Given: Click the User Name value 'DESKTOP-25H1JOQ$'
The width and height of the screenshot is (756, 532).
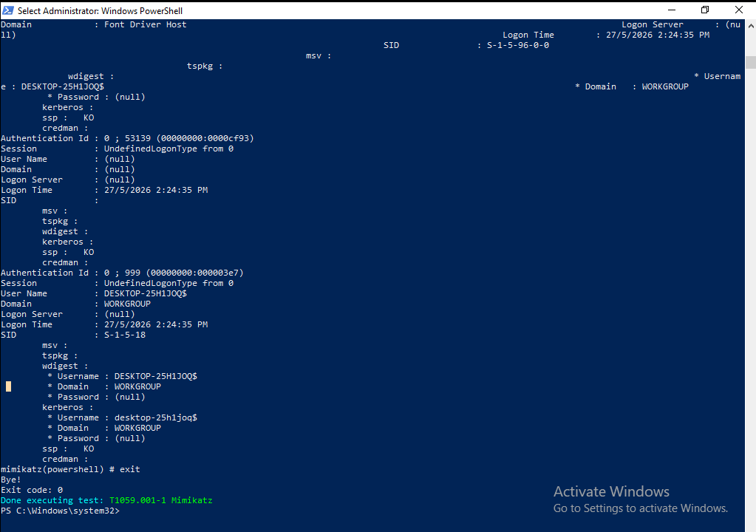Looking at the screenshot, I should click(145, 293).
